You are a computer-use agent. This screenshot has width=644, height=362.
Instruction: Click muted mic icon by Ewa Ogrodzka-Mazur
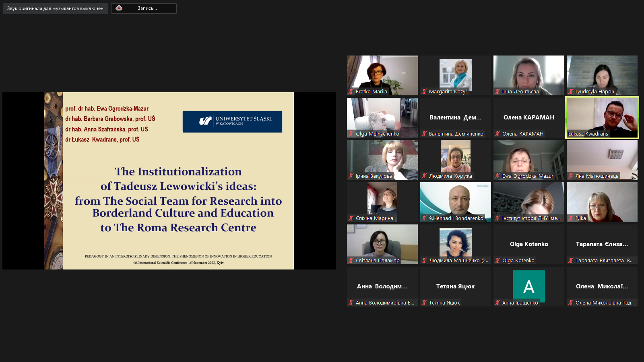click(x=497, y=176)
